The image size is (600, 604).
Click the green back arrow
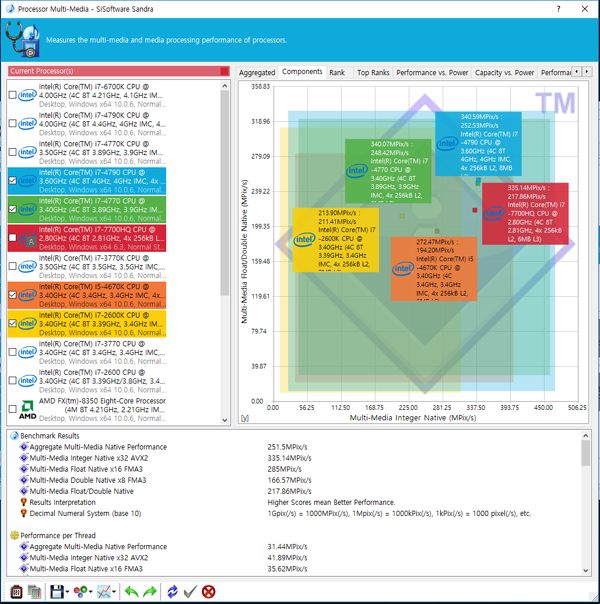132,591
